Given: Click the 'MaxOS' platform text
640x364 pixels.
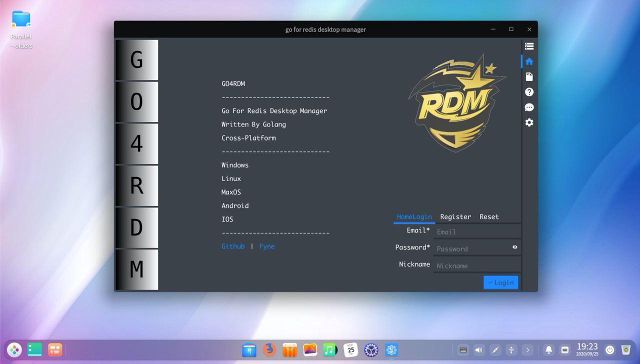Looking at the screenshot, I should [231, 192].
